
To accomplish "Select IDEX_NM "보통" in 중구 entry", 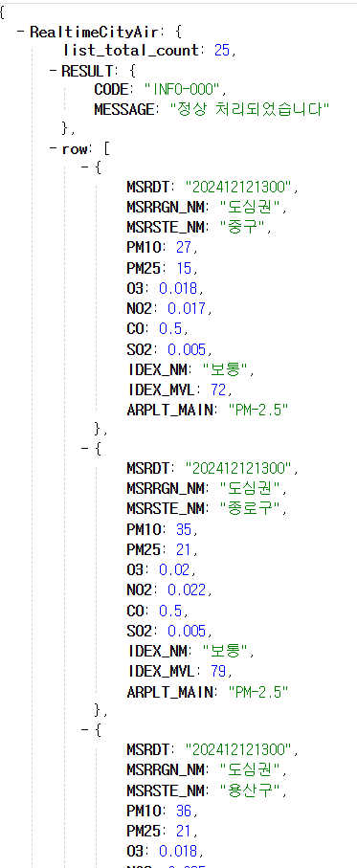I will click(225, 368).
